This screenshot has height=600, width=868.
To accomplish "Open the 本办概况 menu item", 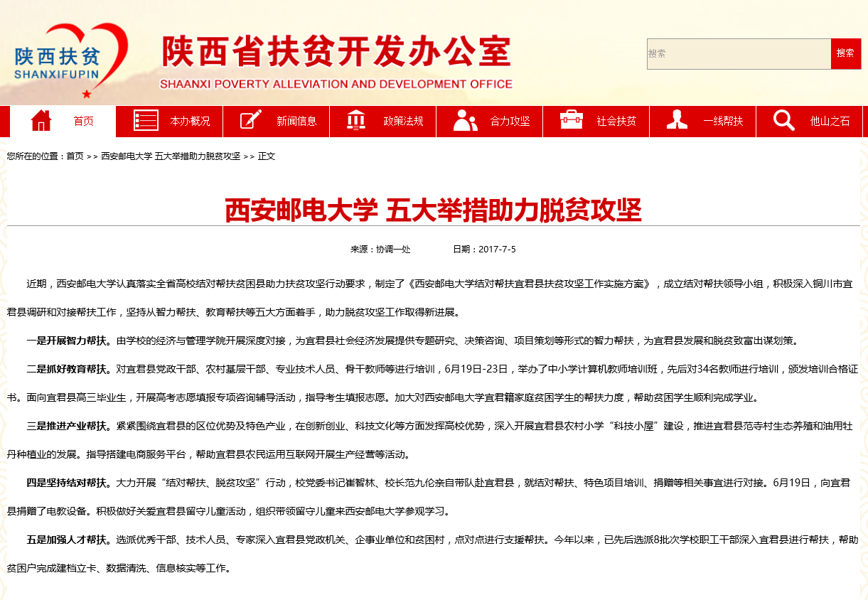I will 190,122.
